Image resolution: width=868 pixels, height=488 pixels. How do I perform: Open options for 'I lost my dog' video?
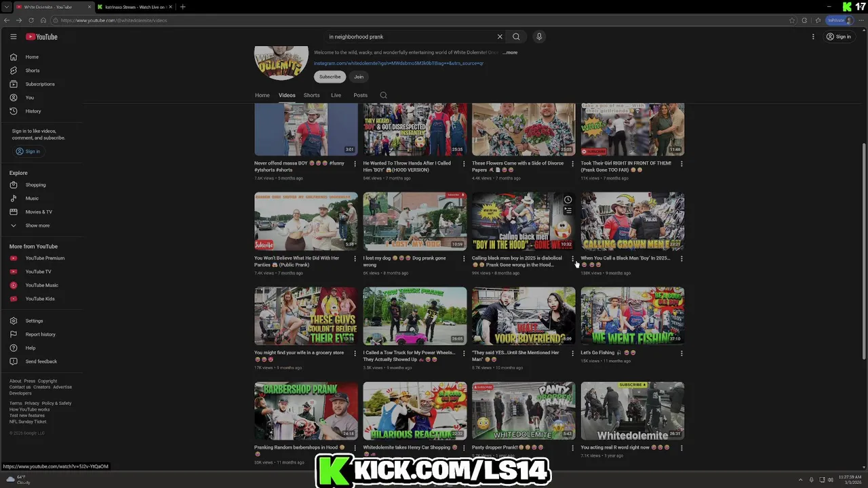coord(464,258)
